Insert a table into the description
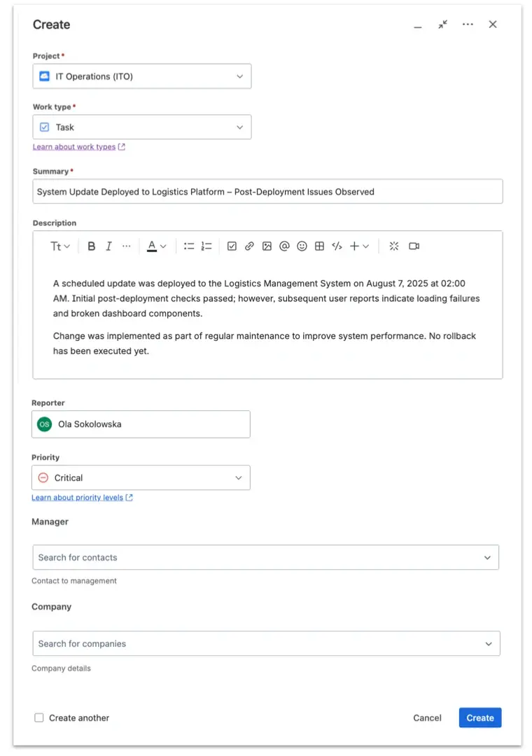532x756 pixels. pyautogui.click(x=319, y=246)
